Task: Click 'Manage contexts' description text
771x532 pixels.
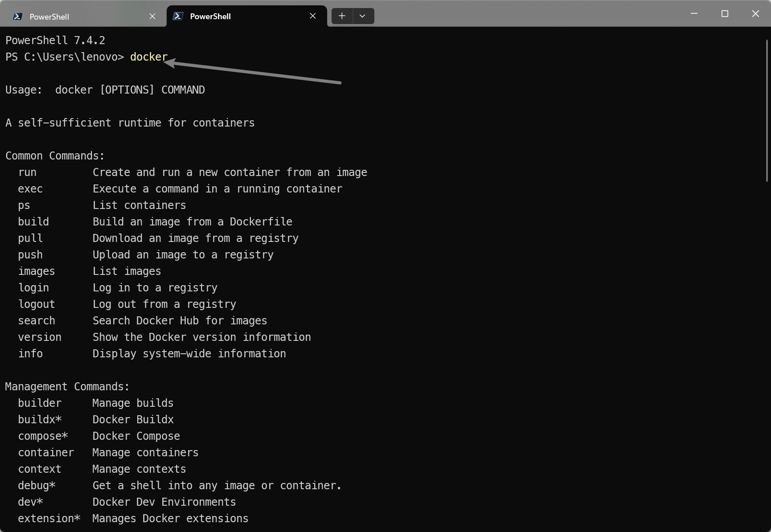Action: (x=139, y=469)
